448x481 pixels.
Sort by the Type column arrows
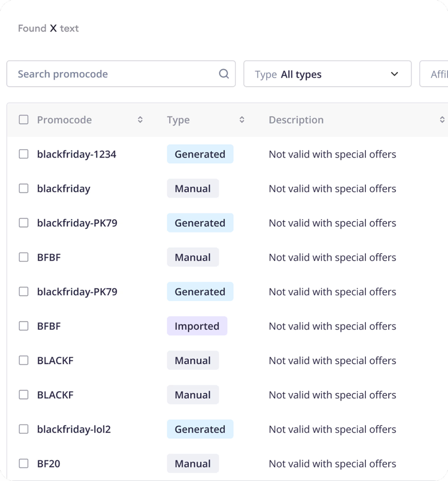(242, 120)
